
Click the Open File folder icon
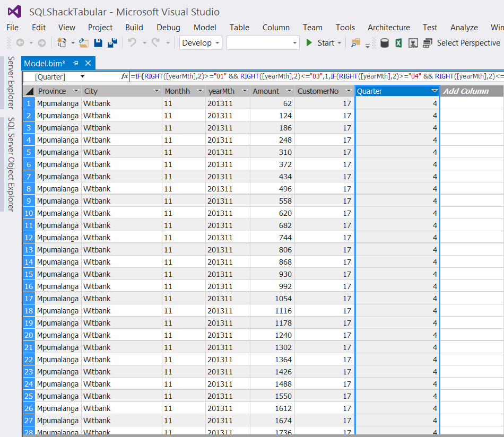click(84, 43)
